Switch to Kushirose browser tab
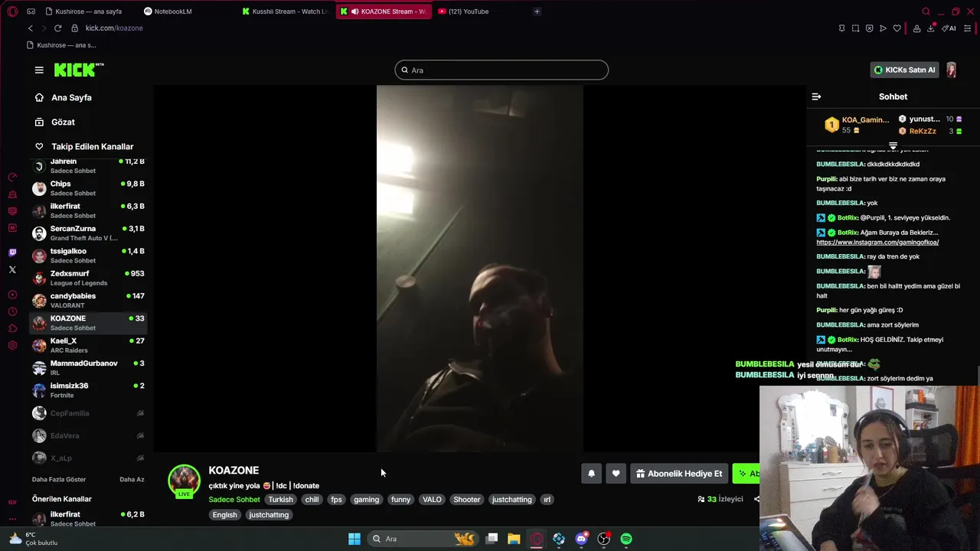 coord(87,11)
